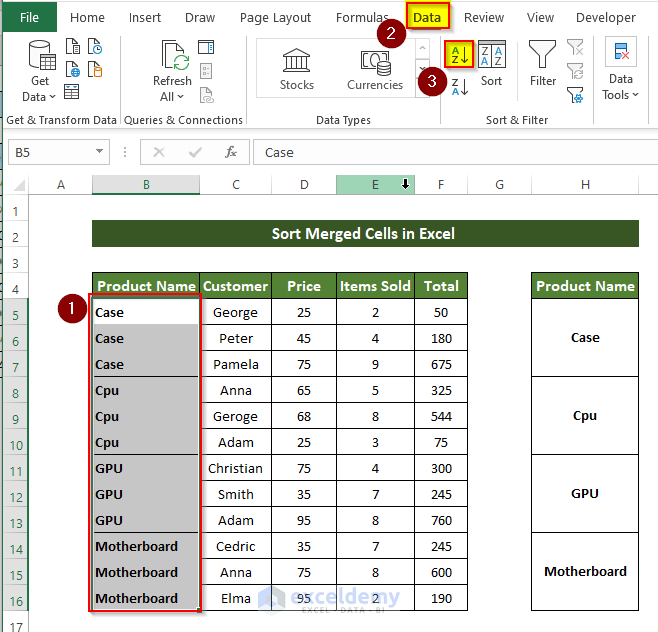658x632 pixels.
Task: Click the From Web icon with globe
Action: (x=73, y=69)
